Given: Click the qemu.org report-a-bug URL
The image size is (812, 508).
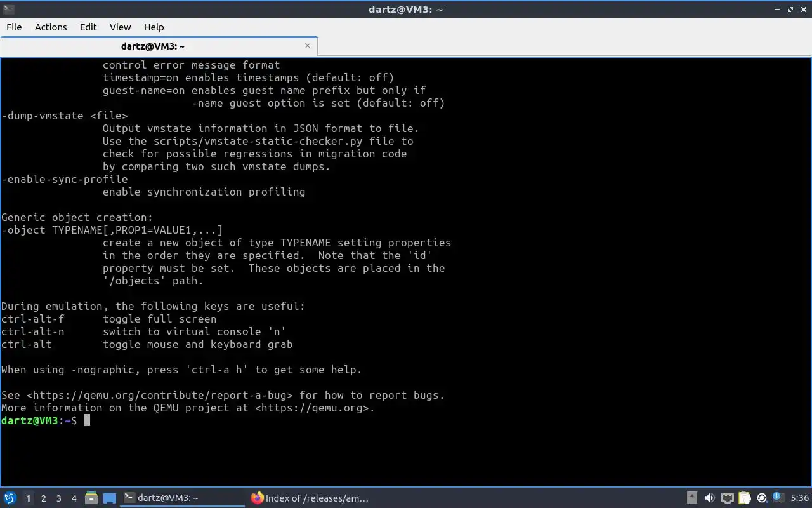Looking at the screenshot, I should coord(159,395).
